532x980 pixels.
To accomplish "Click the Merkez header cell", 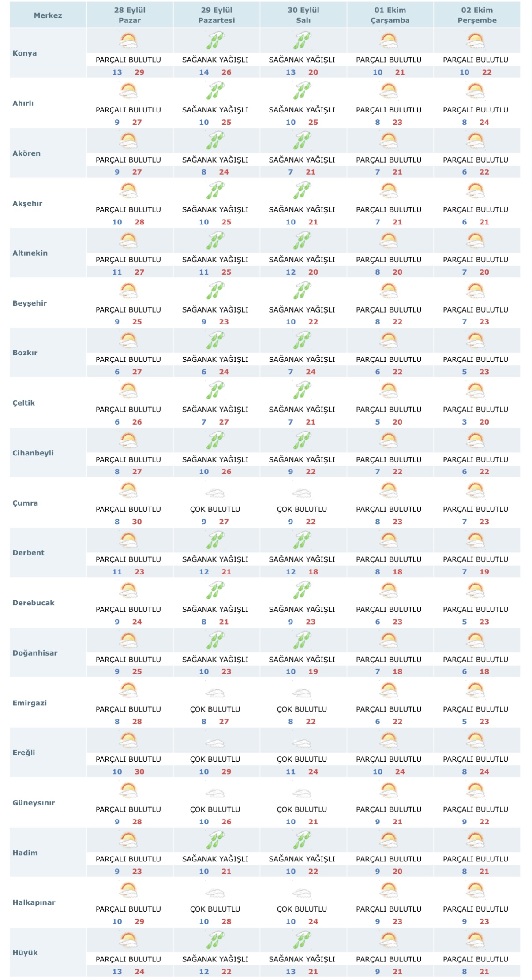I will 48,15.
